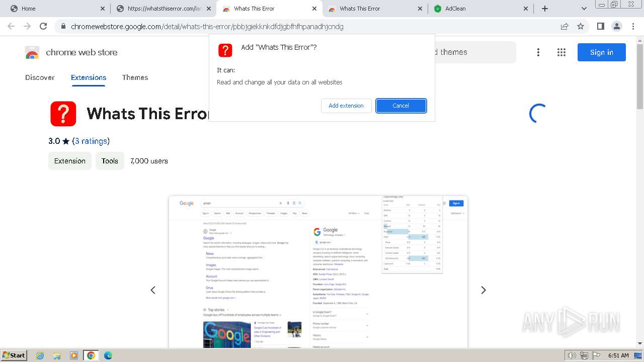Bookmark this page with the star
This screenshot has height=362, width=644.
pyautogui.click(x=581, y=26)
